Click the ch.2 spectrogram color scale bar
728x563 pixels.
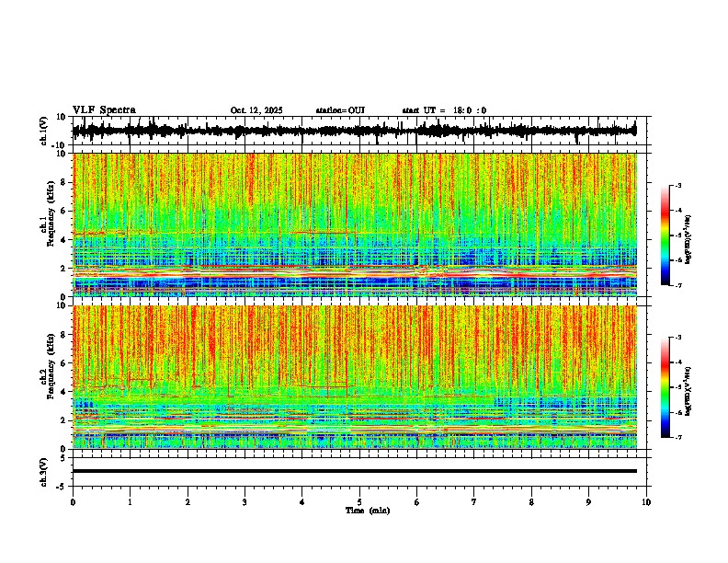point(665,387)
